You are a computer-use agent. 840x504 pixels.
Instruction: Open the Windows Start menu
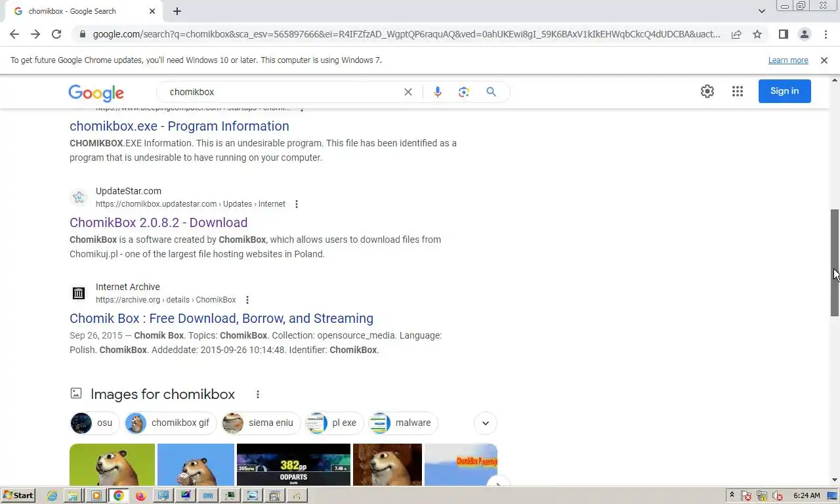tap(18, 495)
